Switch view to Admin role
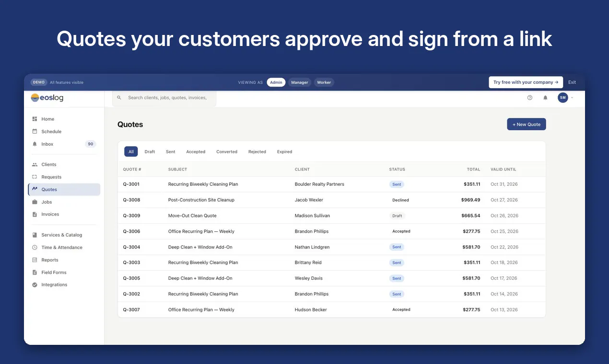The height and width of the screenshot is (364, 609). [x=276, y=82]
